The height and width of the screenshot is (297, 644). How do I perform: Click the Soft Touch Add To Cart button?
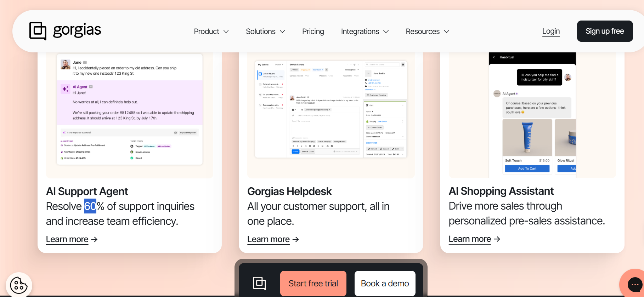click(x=527, y=169)
